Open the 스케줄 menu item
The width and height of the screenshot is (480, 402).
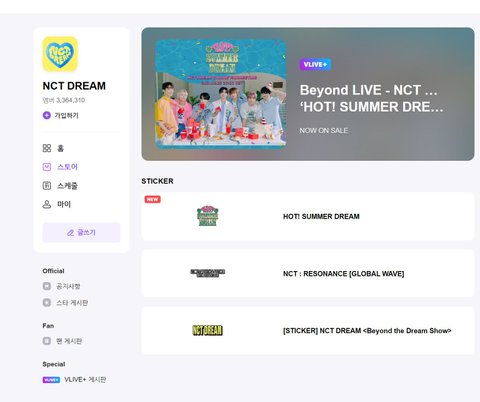point(67,186)
